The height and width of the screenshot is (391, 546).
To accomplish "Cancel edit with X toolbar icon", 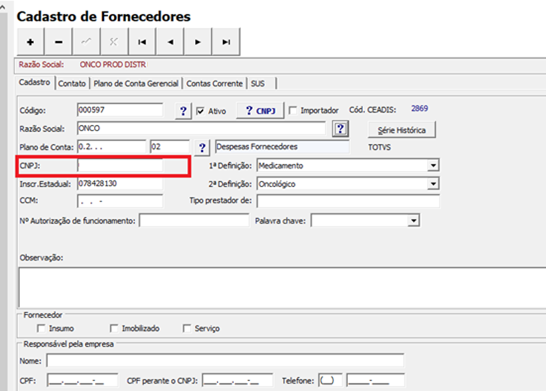I will [114, 42].
